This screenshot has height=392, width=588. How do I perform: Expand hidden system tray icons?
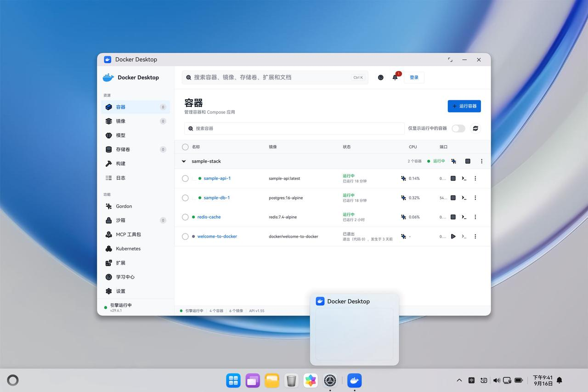pos(459,381)
